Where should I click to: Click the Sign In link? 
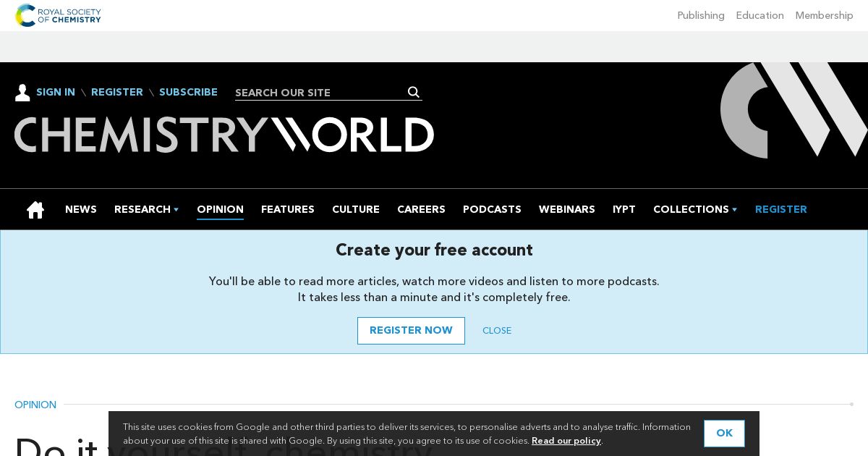pyautogui.click(x=56, y=92)
